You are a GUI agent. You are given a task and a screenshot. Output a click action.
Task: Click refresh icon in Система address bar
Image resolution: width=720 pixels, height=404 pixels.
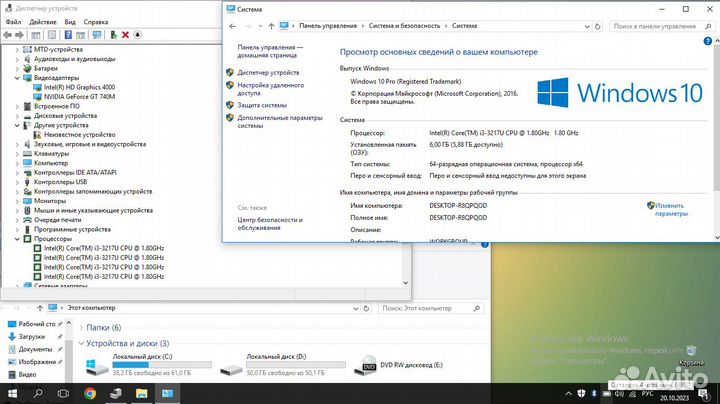tap(597, 27)
